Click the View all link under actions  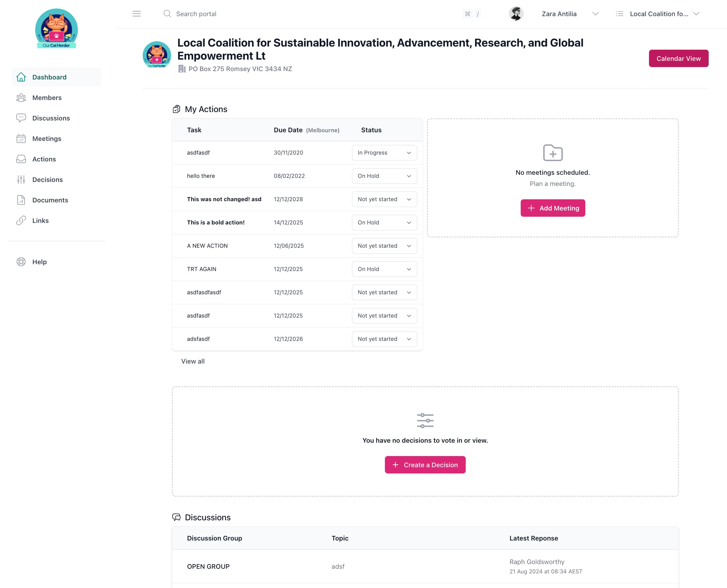(193, 361)
